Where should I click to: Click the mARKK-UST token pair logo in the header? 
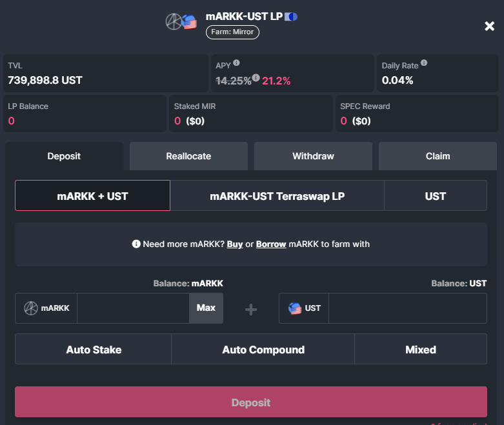[181, 22]
